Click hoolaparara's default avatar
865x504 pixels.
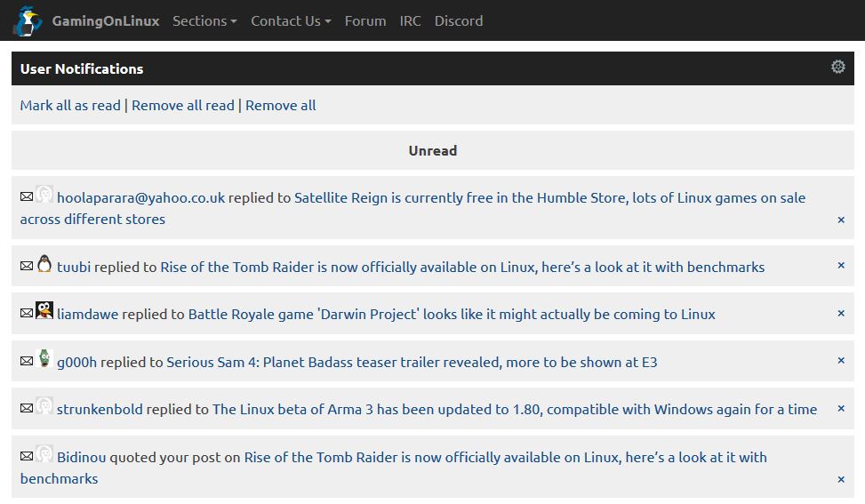coord(44,196)
